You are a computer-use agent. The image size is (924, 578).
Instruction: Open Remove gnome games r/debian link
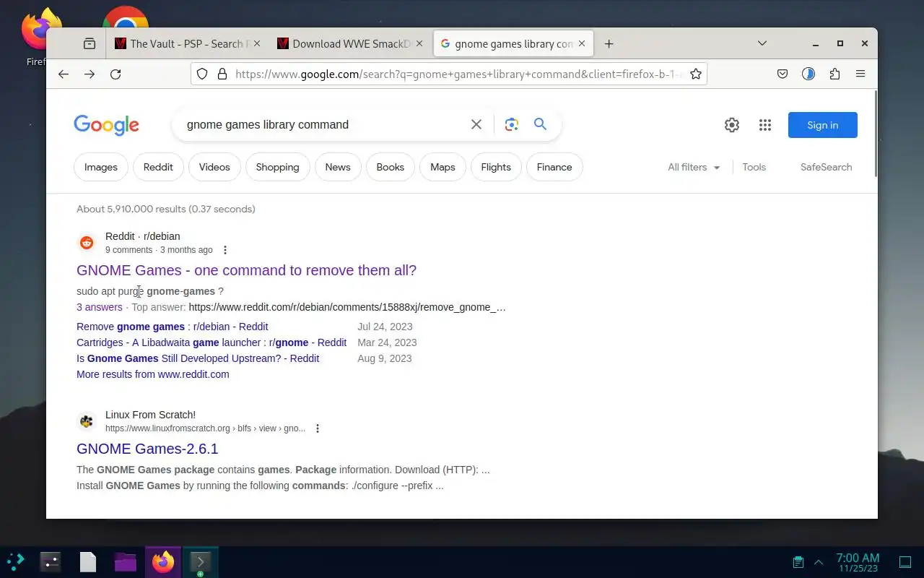click(x=173, y=327)
